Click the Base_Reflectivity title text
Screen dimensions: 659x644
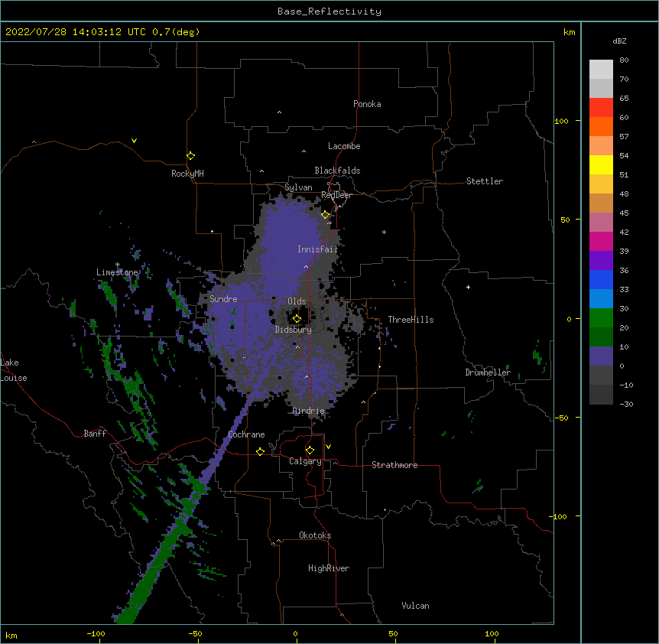(329, 11)
